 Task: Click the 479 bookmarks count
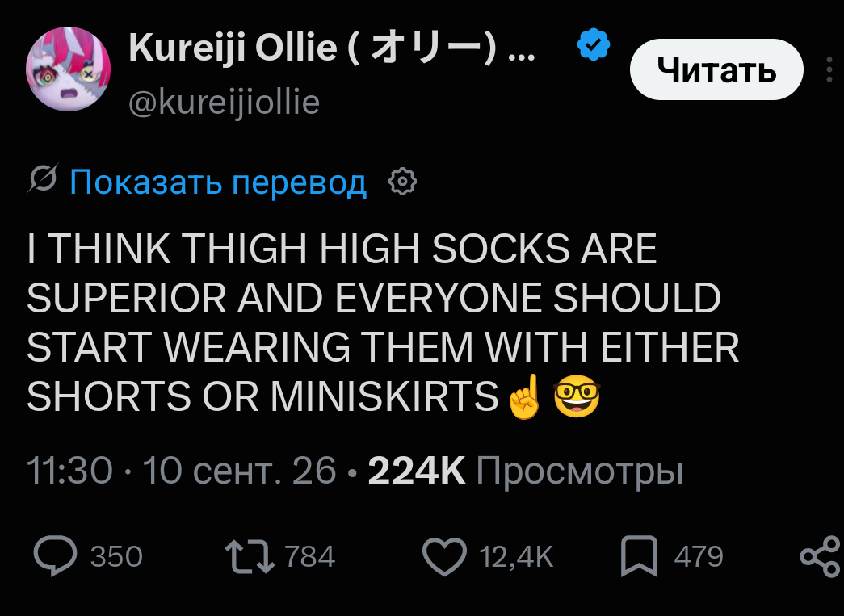(x=698, y=556)
